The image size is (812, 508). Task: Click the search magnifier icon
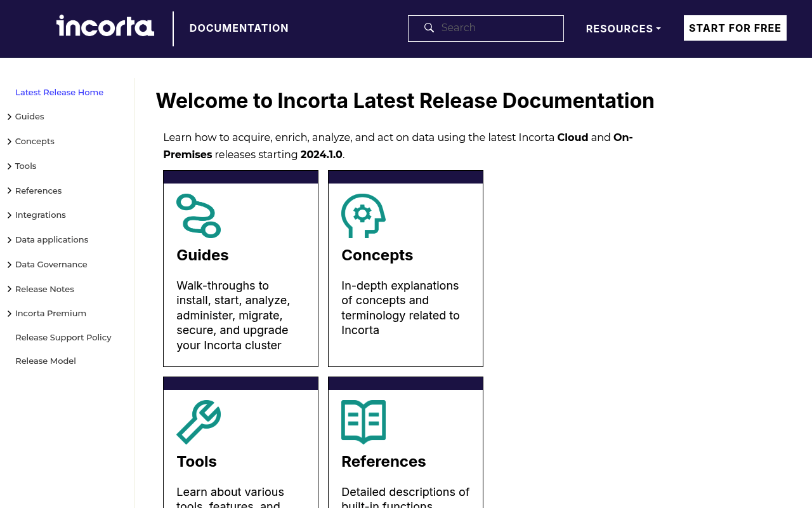[x=429, y=28]
